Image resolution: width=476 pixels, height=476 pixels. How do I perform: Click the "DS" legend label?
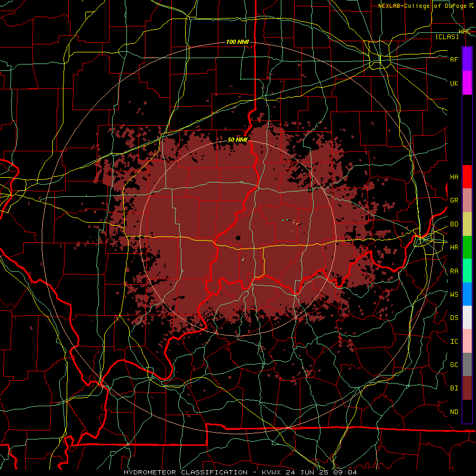pos(454,318)
